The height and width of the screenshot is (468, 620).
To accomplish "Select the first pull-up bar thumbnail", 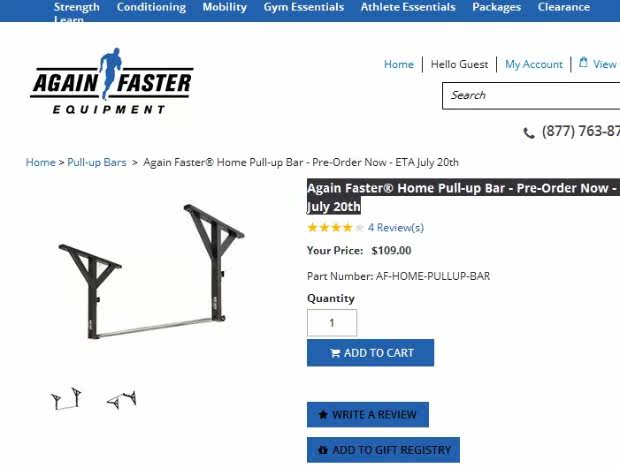I will (x=66, y=398).
